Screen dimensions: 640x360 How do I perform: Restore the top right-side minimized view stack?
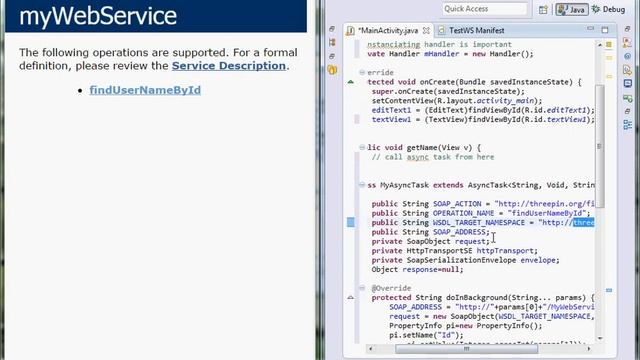click(x=627, y=29)
